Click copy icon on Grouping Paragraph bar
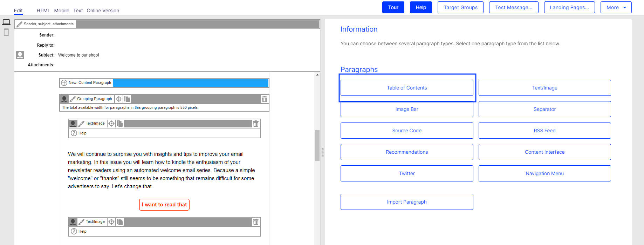This screenshot has width=644, height=245. [x=127, y=99]
